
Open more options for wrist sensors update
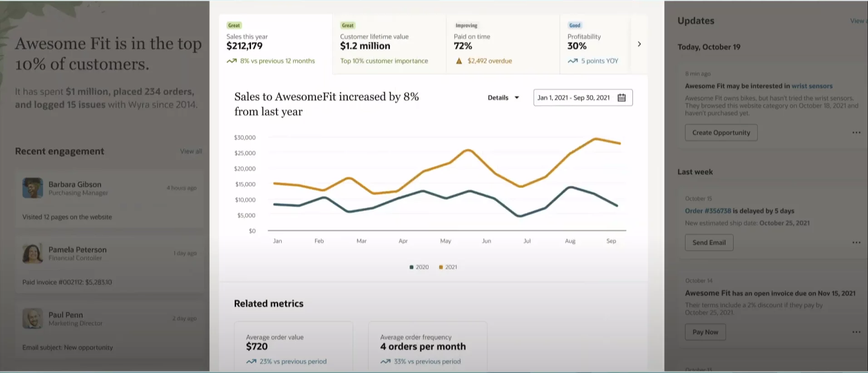[x=856, y=133]
